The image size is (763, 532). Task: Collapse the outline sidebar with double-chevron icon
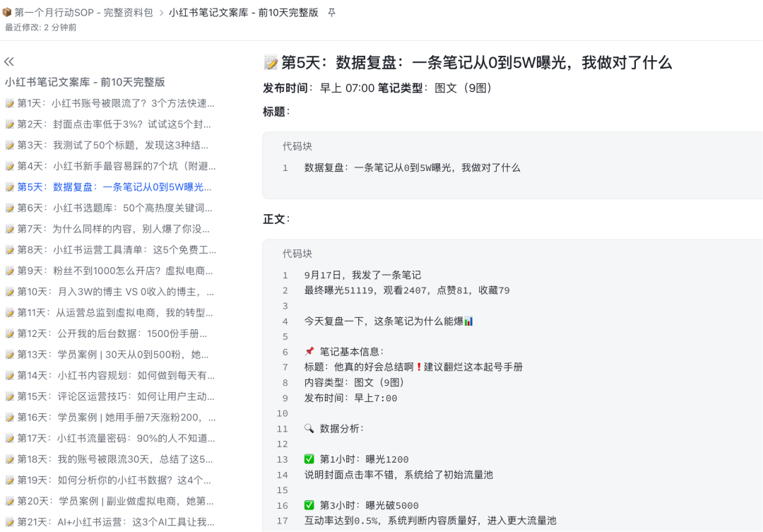[x=9, y=62]
